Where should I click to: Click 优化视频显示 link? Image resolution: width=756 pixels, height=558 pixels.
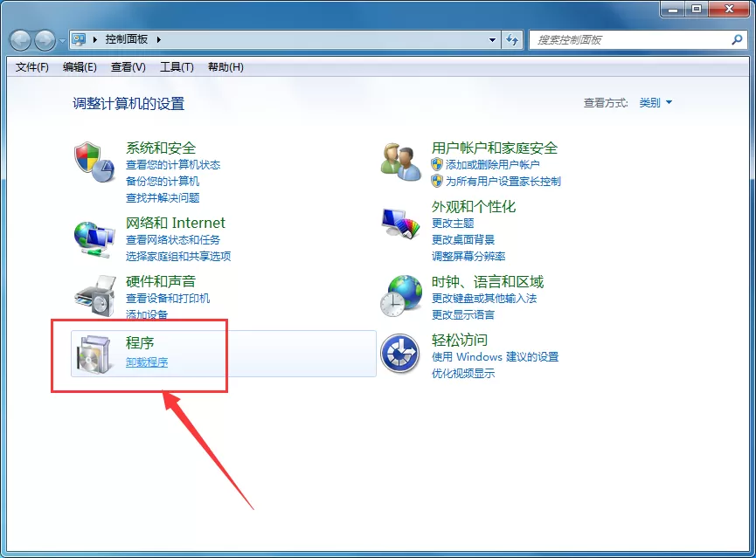click(463, 373)
